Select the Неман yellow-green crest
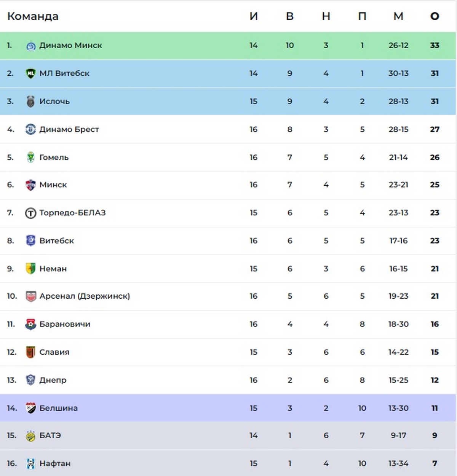Screen dimensions: 457x476 point(30,269)
